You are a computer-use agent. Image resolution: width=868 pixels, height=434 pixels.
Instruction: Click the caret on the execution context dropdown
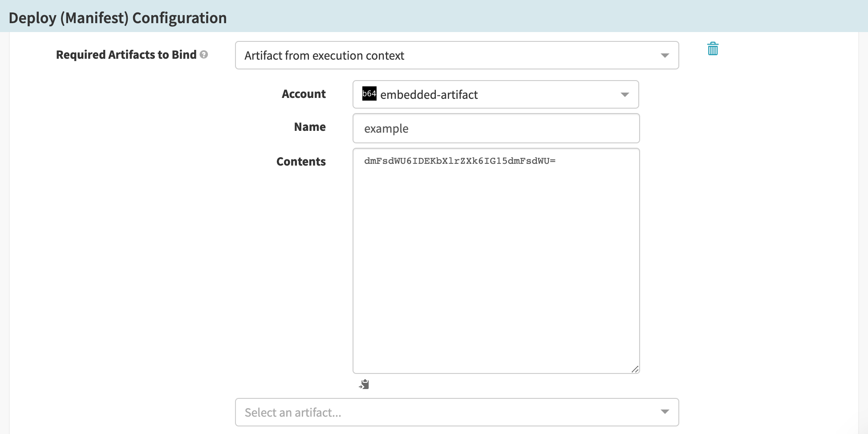pos(665,55)
